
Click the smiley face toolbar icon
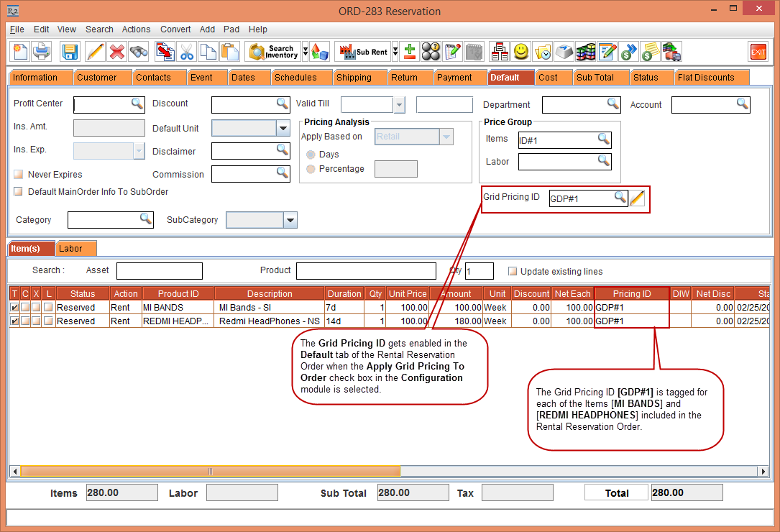(521, 52)
